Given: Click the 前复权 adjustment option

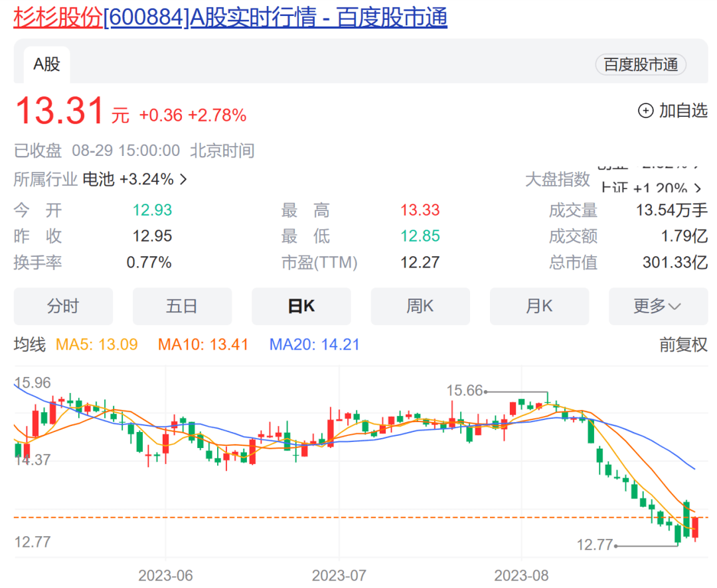Looking at the screenshot, I should (683, 344).
